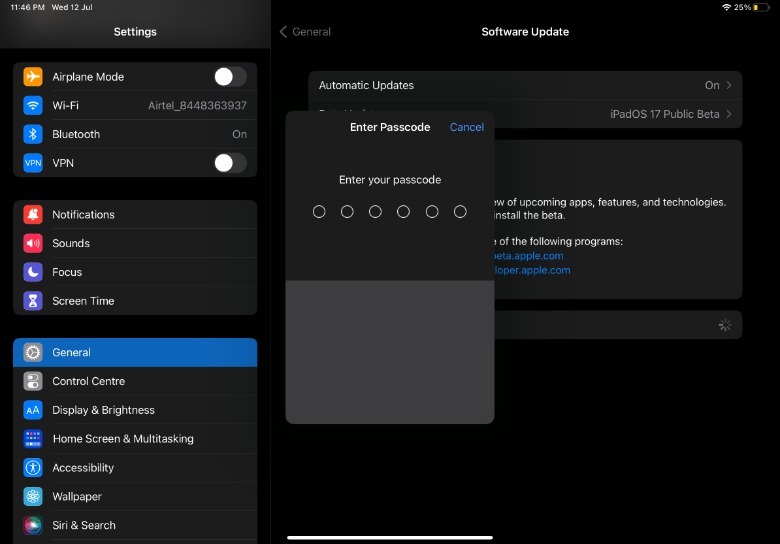Tap the loading spinner in update row

click(x=725, y=325)
